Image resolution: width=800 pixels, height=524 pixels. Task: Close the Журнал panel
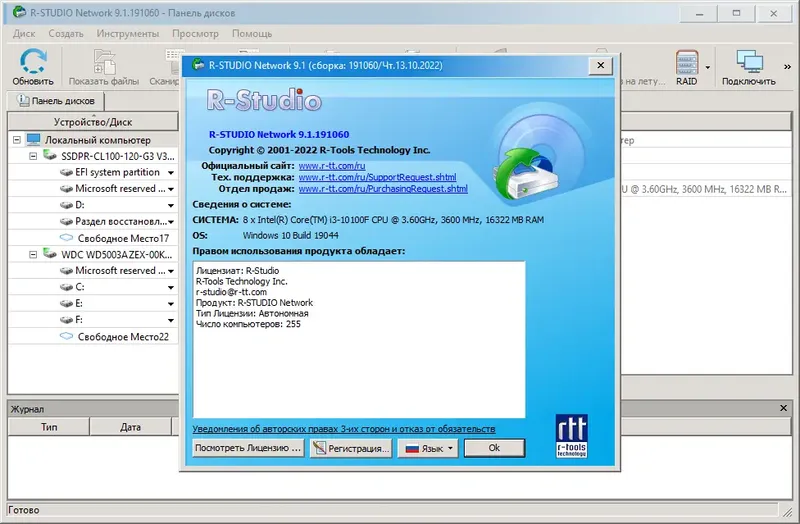pos(783,408)
